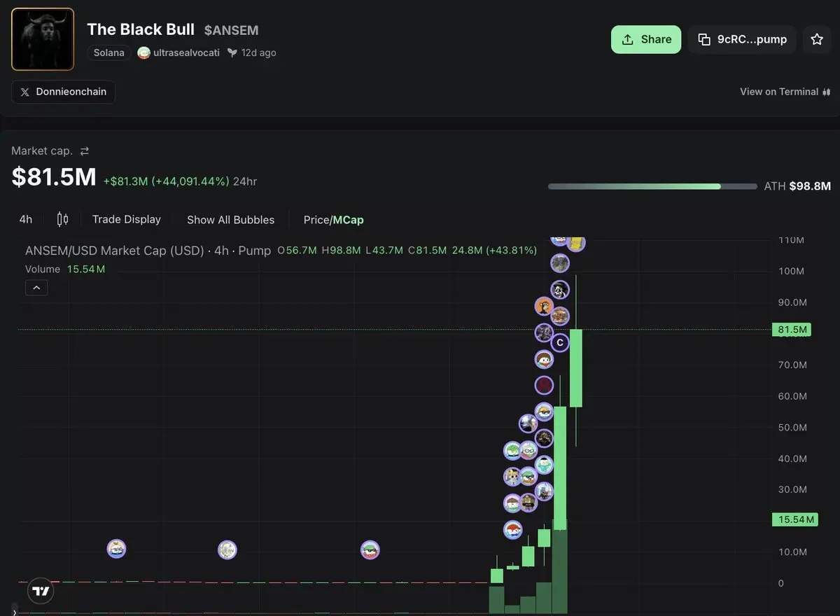Open View on Terminal link
Viewport: 840px width, 616px height.
785,92
